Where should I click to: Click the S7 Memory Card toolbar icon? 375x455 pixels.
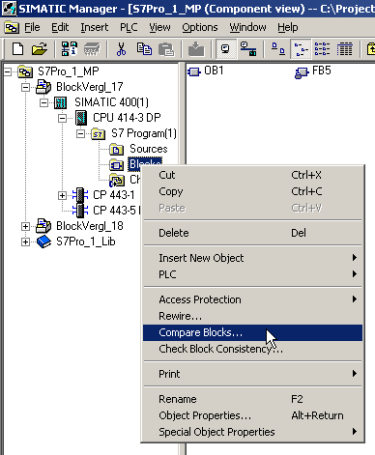pos(92,49)
